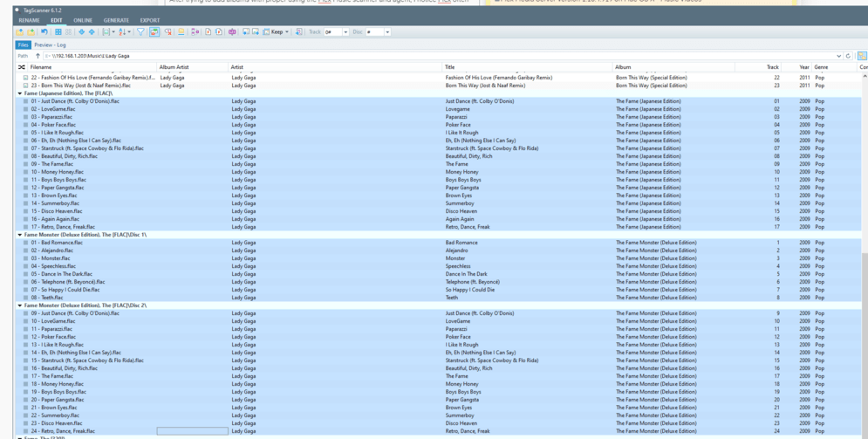
Task: Click the remove tag icon with red X
Action: (167, 32)
